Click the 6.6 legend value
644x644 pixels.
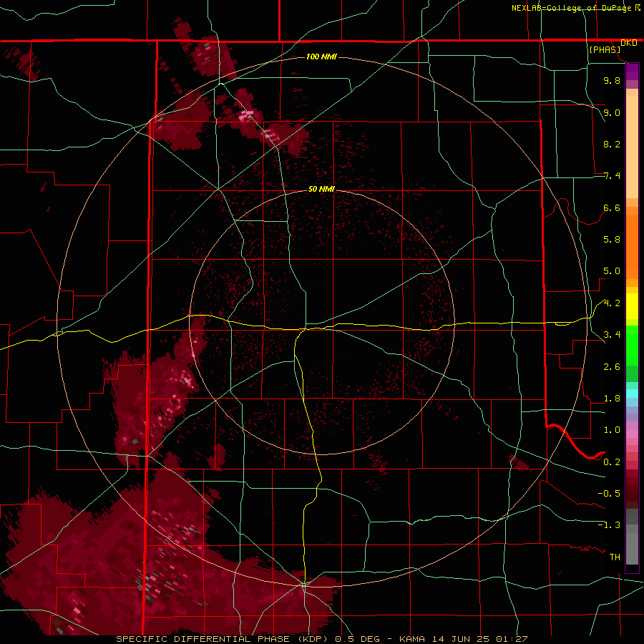[x=612, y=208]
